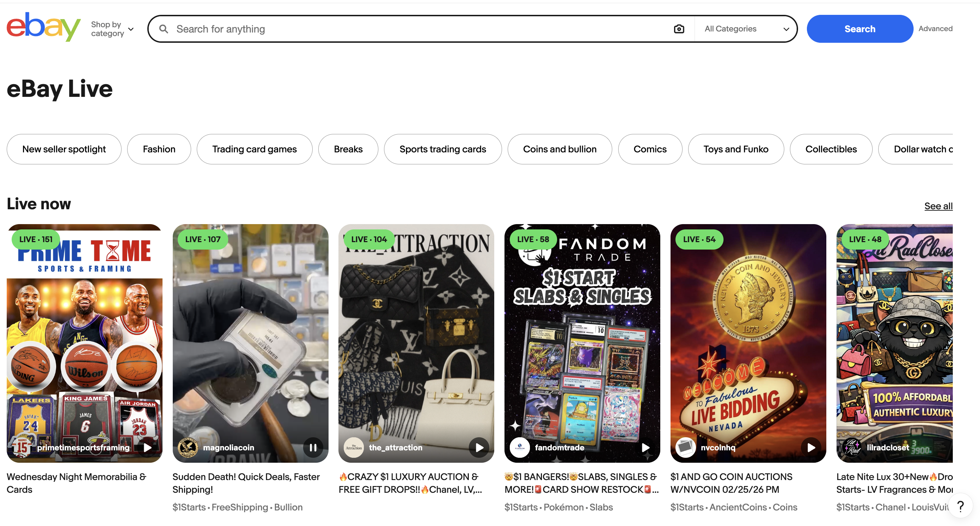
Task: Open All Categories dropdown
Action: click(x=746, y=29)
